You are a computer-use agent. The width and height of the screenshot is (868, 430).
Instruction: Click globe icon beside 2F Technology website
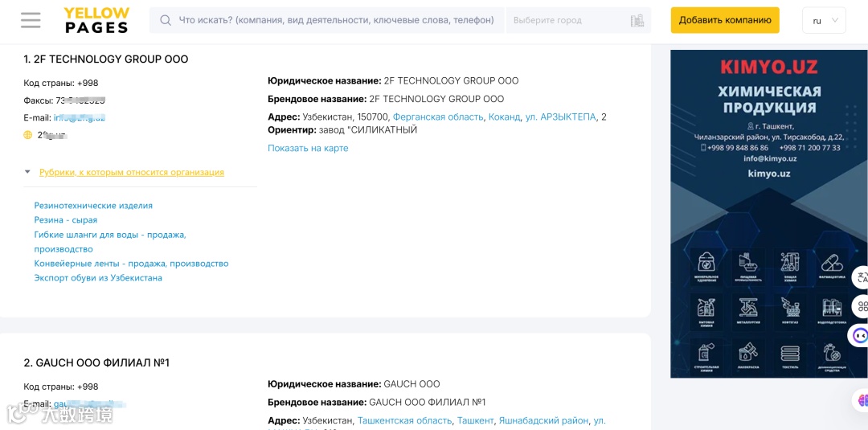[27, 135]
